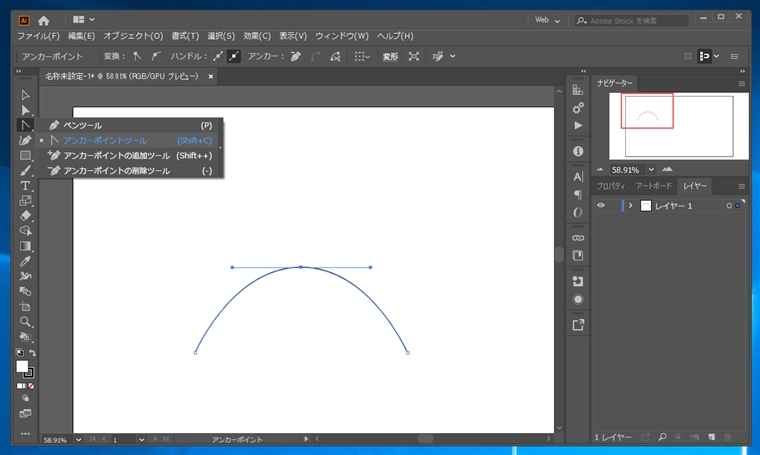The width and height of the screenshot is (760, 455).
Task: Open the ファイル(F) menu
Action: 38,36
